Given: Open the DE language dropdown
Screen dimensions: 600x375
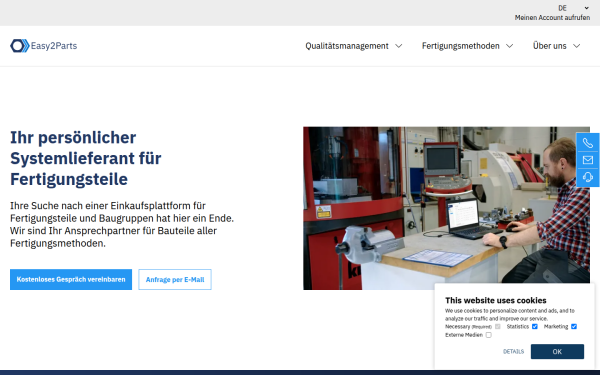Looking at the screenshot, I should tap(573, 8).
